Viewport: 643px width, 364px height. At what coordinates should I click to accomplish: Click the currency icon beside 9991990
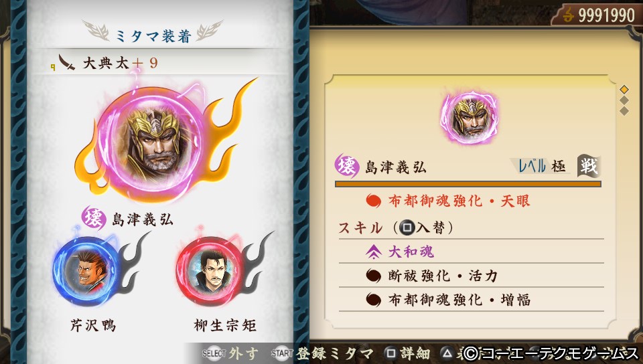[568, 15]
